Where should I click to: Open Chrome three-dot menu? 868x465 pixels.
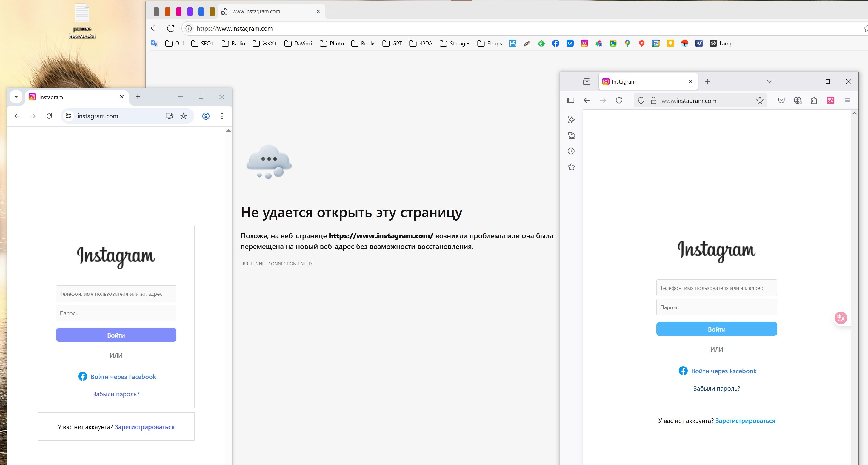tap(222, 116)
